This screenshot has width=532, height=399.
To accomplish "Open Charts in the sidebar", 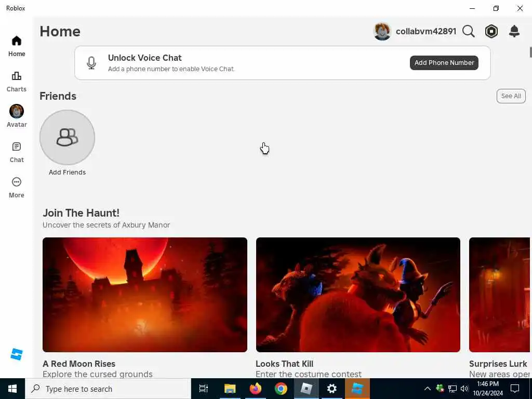I will click(x=16, y=82).
